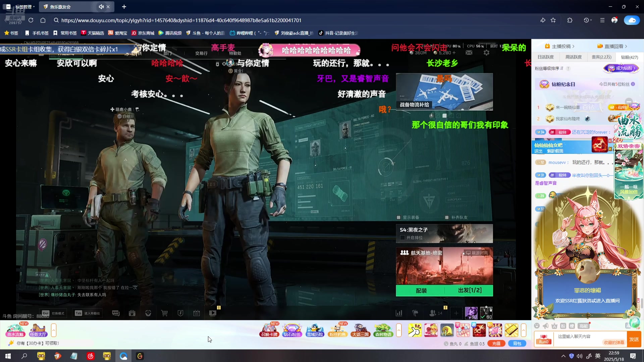The width and height of the screenshot is (644, 362).
Task: Send the yellow pointing-hand gift
Action: 415,330
